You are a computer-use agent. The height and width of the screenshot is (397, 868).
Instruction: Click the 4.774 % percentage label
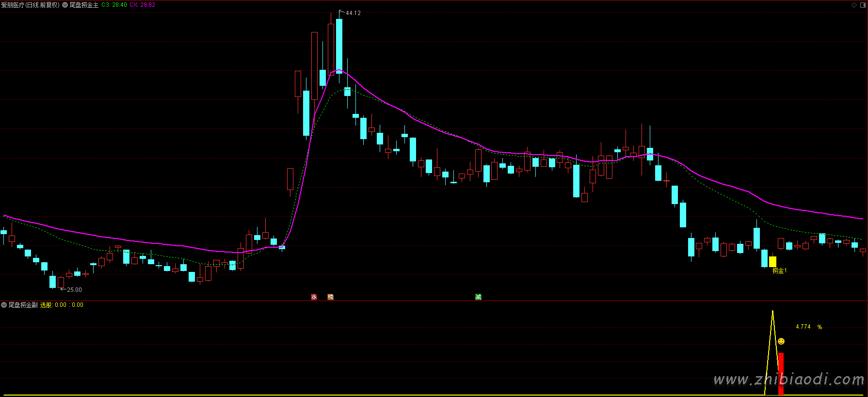point(808,327)
